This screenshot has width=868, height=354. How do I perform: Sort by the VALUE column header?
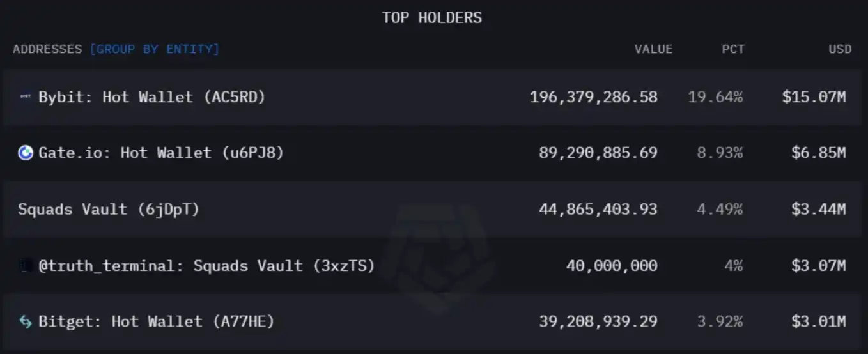(653, 49)
